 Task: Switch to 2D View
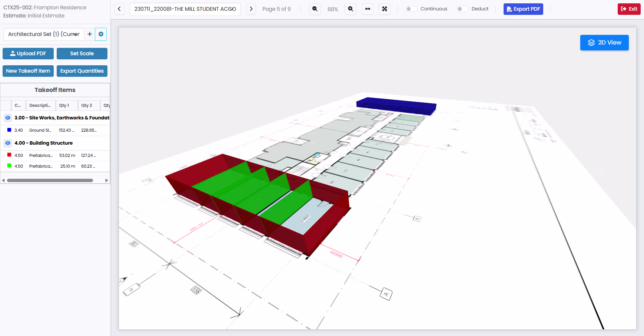[604, 43]
